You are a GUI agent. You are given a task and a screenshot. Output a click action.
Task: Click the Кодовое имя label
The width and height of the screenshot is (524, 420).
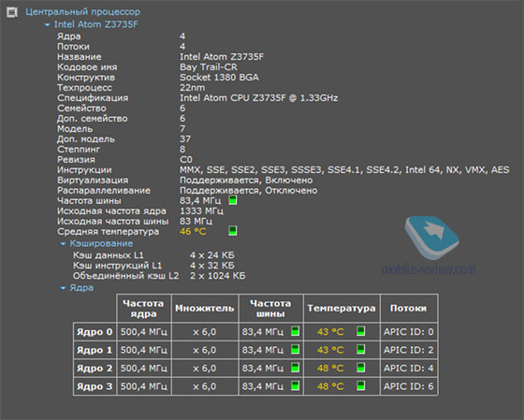[87, 67]
